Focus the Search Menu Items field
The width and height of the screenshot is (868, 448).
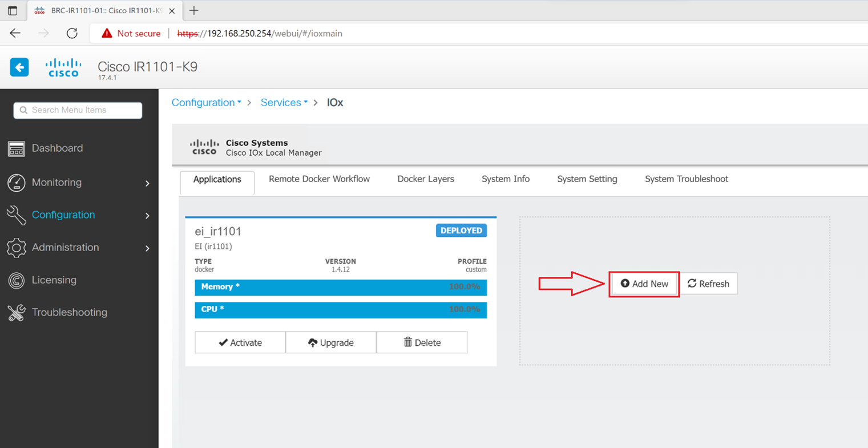click(78, 110)
